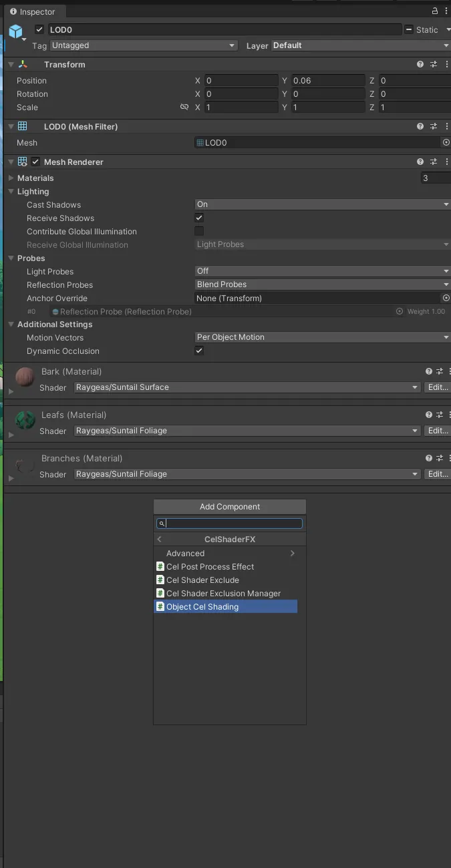Click the Bark material preview sphere

point(25,377)
